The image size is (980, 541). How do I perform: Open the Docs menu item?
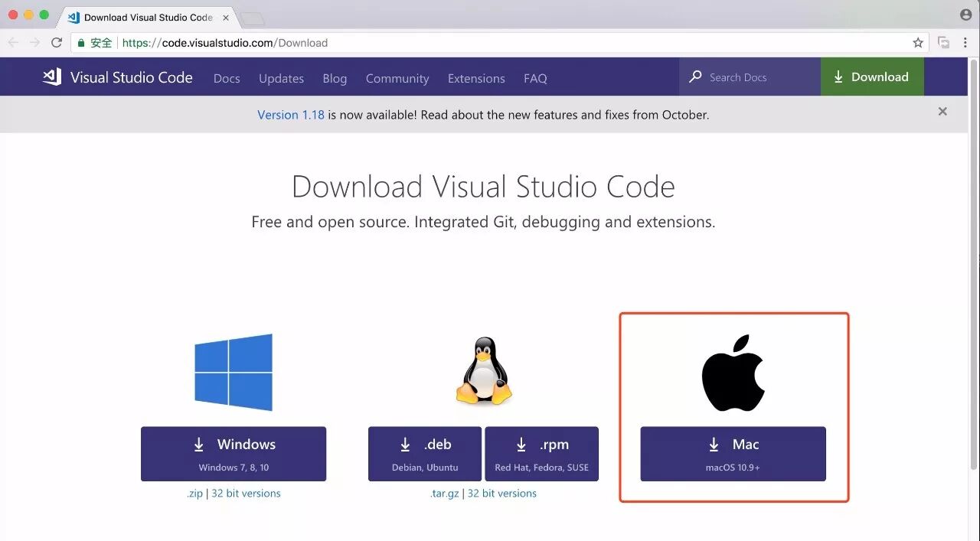227,78
